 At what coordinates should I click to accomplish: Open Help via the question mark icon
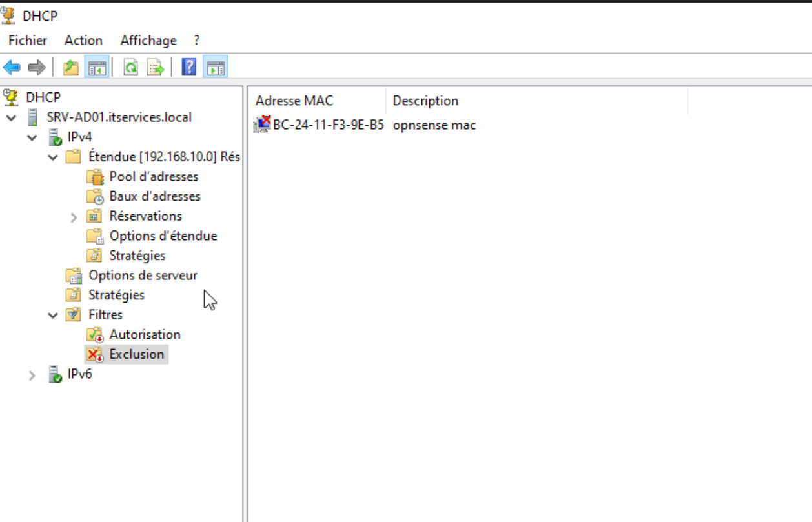188,67
